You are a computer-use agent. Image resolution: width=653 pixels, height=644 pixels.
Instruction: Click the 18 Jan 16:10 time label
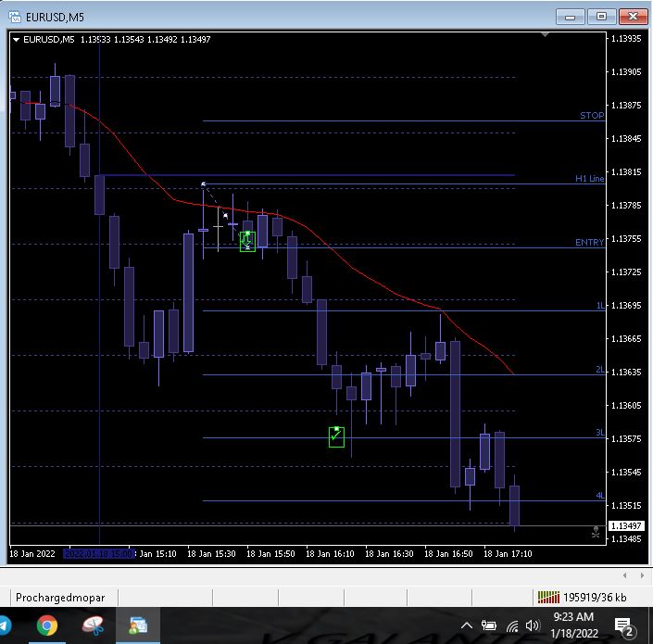coord(330,553)
